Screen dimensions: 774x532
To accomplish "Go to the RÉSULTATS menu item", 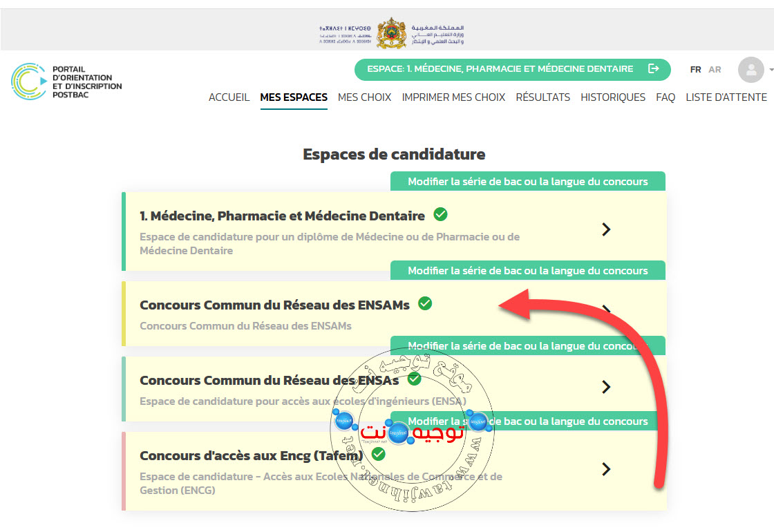I will (542, 97).
